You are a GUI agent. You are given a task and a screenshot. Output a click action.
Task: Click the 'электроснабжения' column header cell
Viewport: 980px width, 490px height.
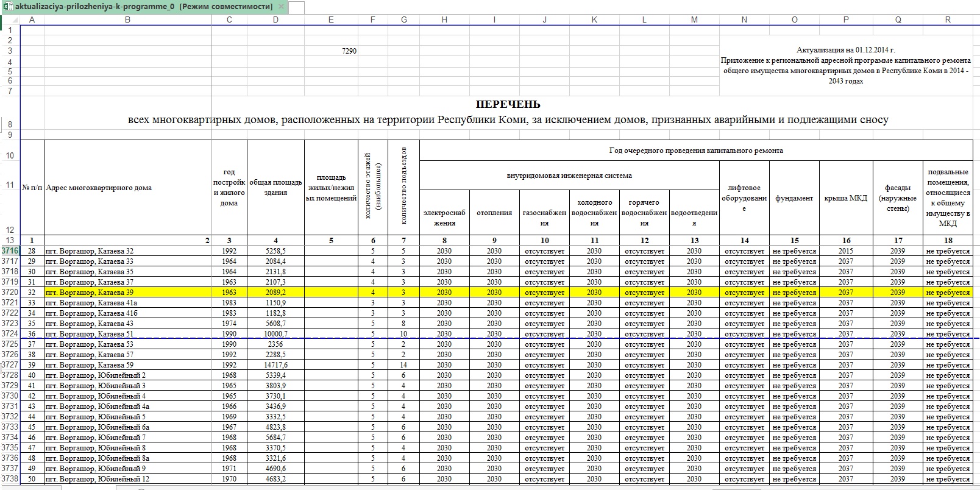[x=444, y=213]
